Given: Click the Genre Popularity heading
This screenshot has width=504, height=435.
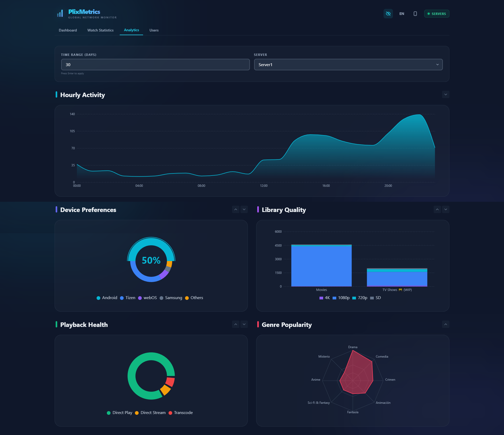Looking at the screenshot, I should [x=287, y=325].
